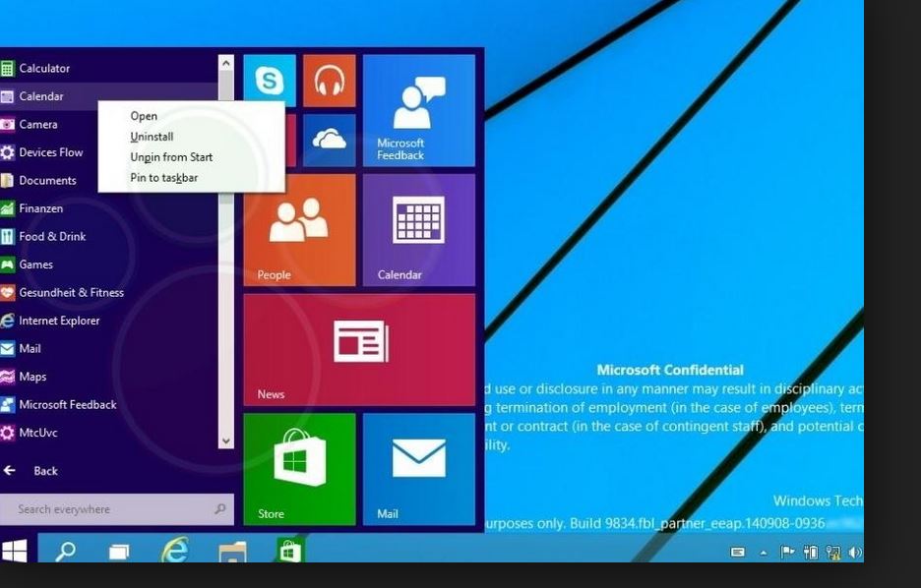
Task: Launch the Music headphones tile
Action: [x=329, y=81]
